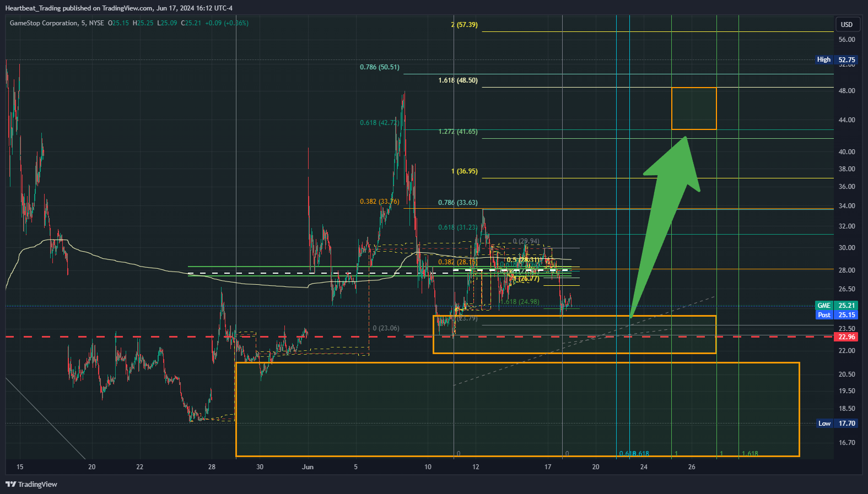Click the low value L25.09
This screenshot has width=868, height=494.
click(167, 23)
